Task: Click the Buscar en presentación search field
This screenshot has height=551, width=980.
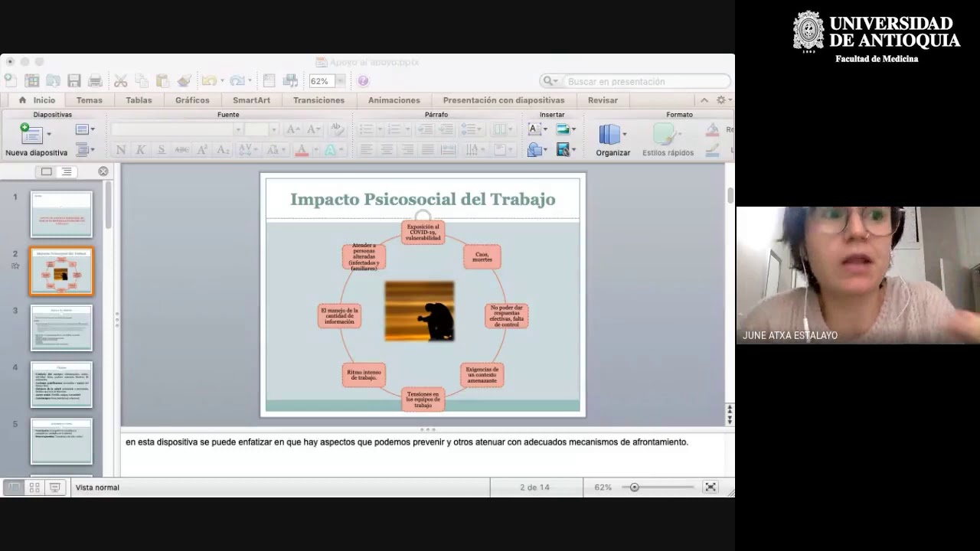Action: tap(635, 81)
